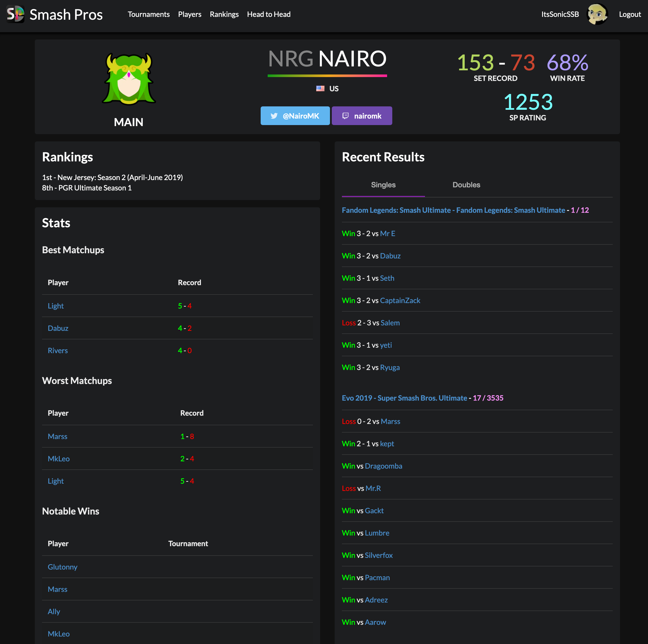Screen dimensions: 648x644
Task: Click the 1 - 8 record for Marss
Action: pyautogui.click(x=187, y=436)
